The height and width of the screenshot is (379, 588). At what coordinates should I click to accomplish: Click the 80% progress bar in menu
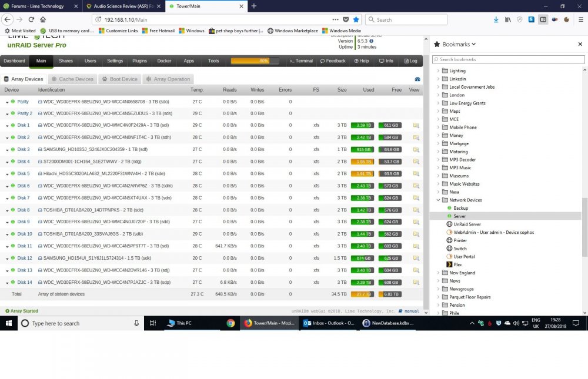pyautogui.click(x=255, y=61)
